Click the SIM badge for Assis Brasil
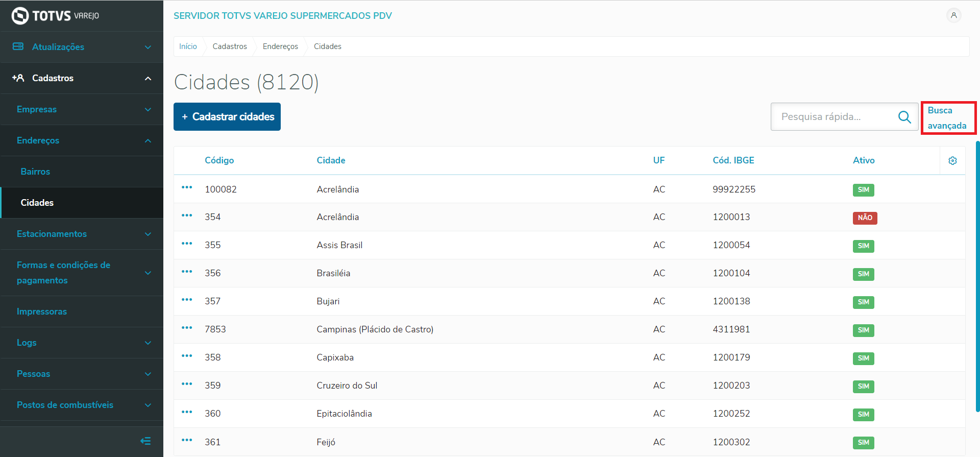This screenshot has width=980, height=457. click(863, 246)
